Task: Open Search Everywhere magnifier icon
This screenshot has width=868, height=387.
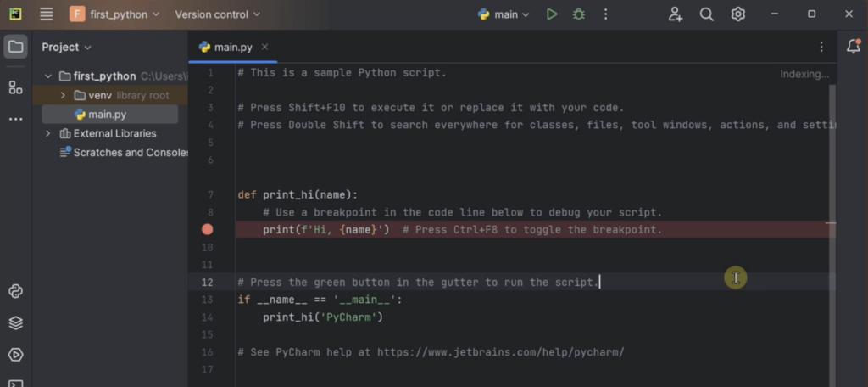Action: tap(706, 14)
